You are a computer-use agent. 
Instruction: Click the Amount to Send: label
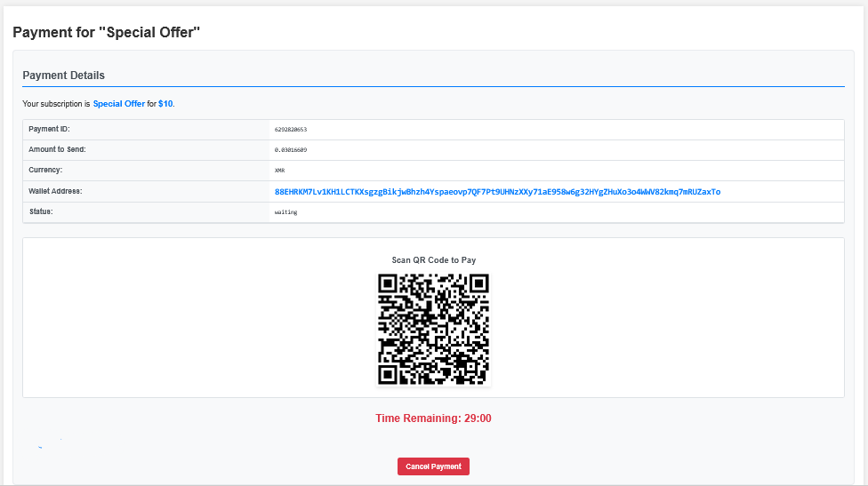tap(57, 149)
